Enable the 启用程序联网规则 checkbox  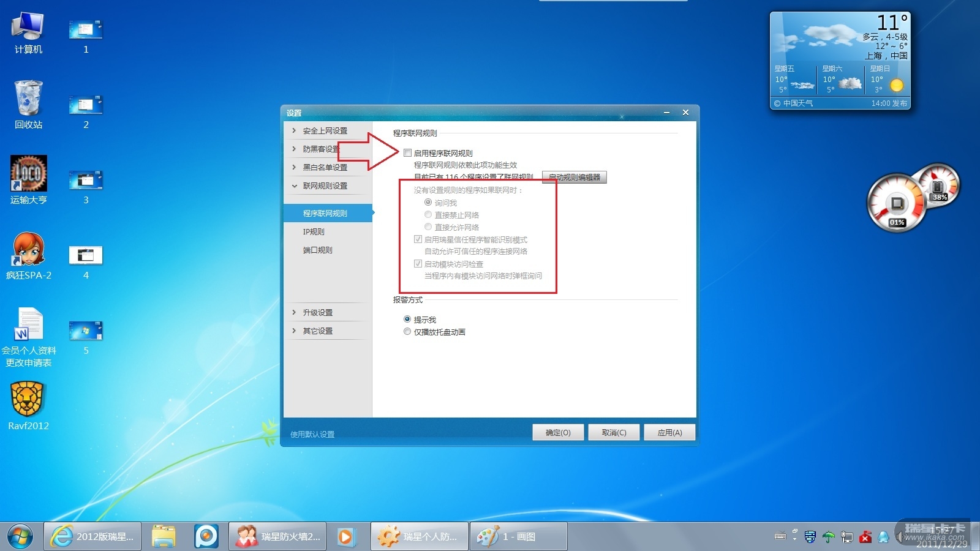click(407, 152)
